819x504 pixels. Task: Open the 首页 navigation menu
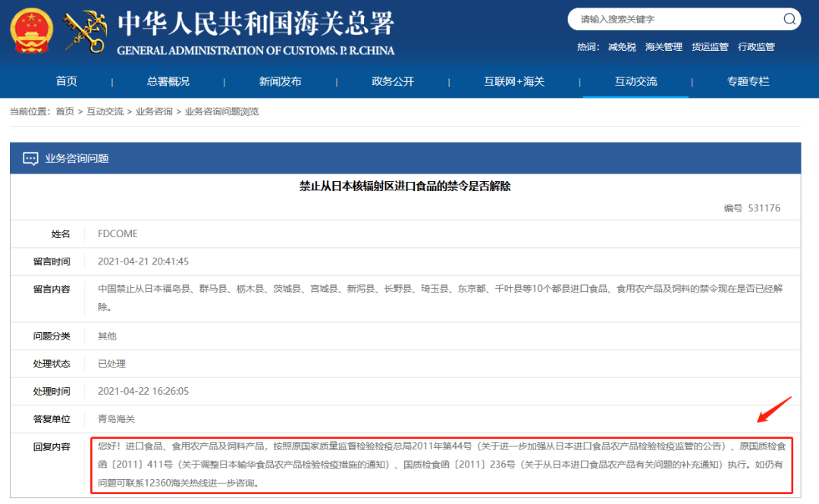(x=66, y=81)
